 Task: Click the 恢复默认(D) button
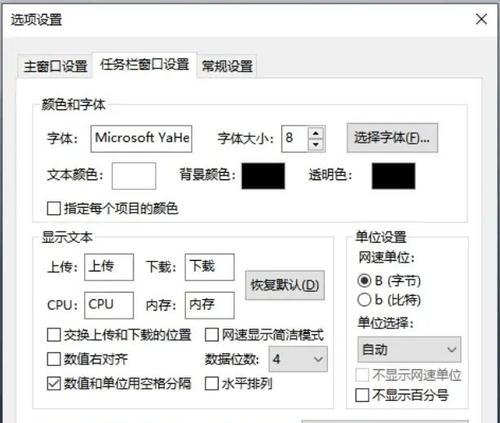coord(285,285)
